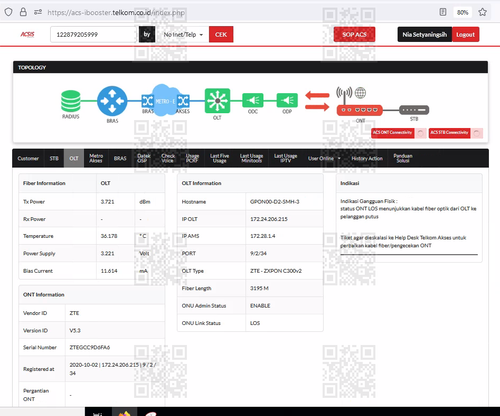Click IP AMS value 172.28.1.4
The width and height of the screenshot is (500, 416).
263,236
